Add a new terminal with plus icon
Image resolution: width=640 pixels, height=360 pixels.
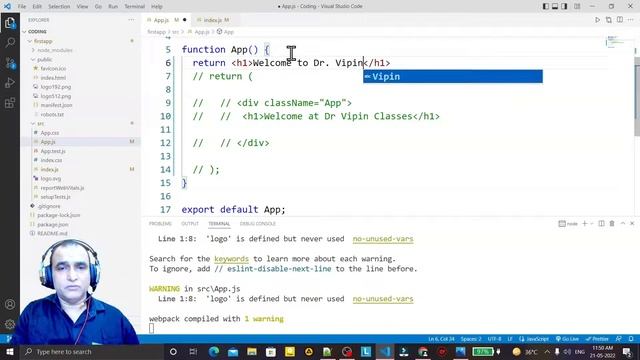pos(584,223)
